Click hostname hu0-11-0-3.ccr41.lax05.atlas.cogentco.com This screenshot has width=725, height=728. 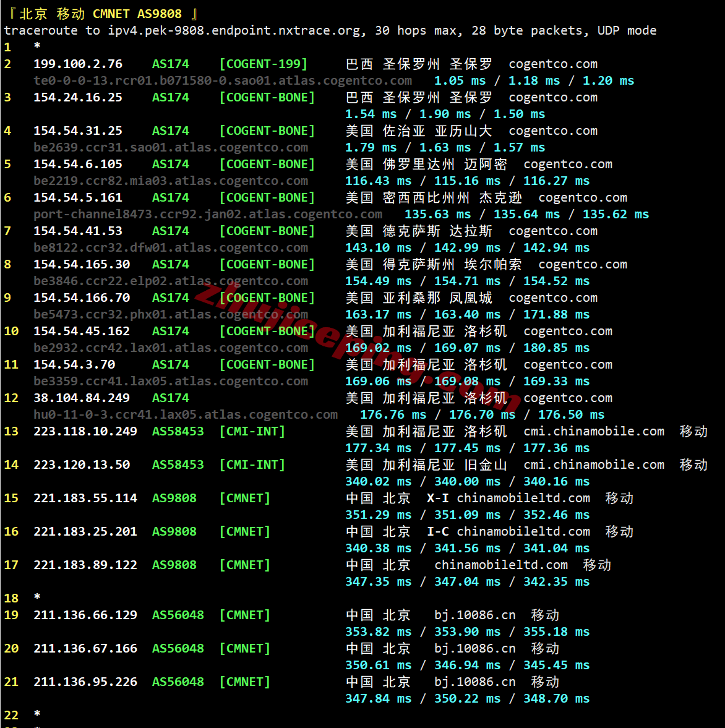(186, 415)
